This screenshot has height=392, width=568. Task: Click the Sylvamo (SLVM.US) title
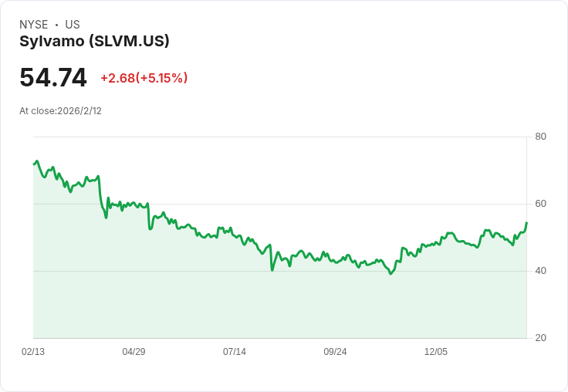point(94,42)
